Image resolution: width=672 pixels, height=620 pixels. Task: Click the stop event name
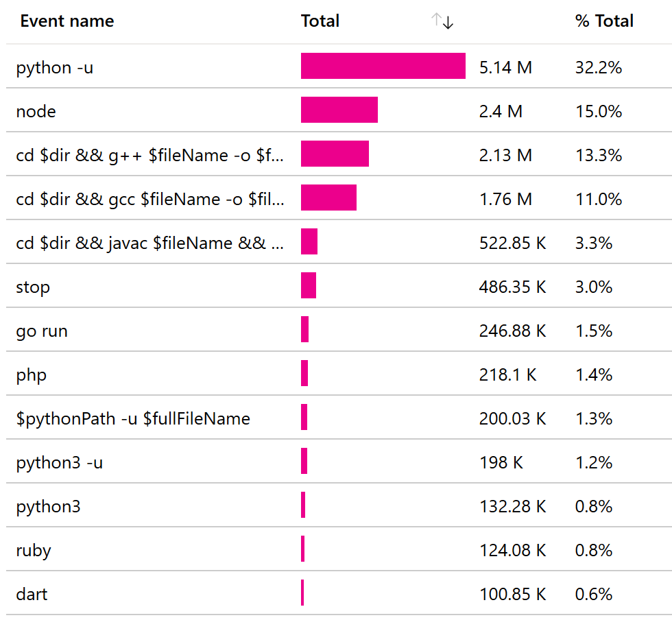[33, 287]
